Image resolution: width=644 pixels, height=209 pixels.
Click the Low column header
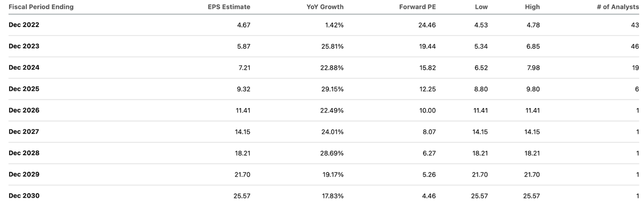(x=481, y=7)
